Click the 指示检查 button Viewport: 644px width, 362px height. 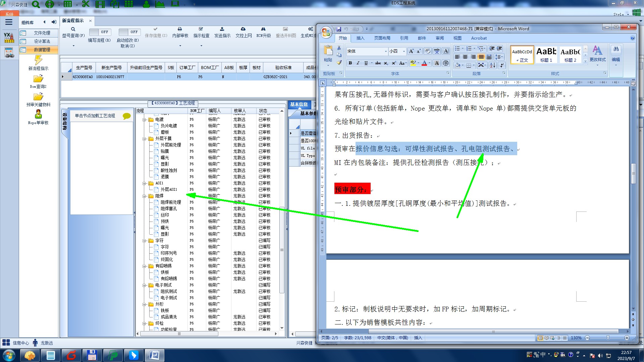(201, 33)
